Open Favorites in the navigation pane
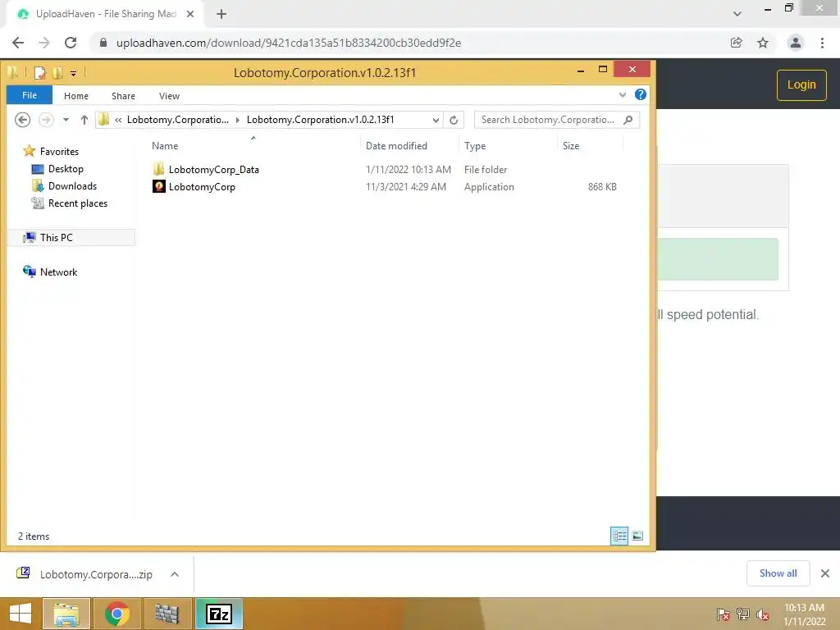This screenshot has height=630, width=840. tap(59, 152)
